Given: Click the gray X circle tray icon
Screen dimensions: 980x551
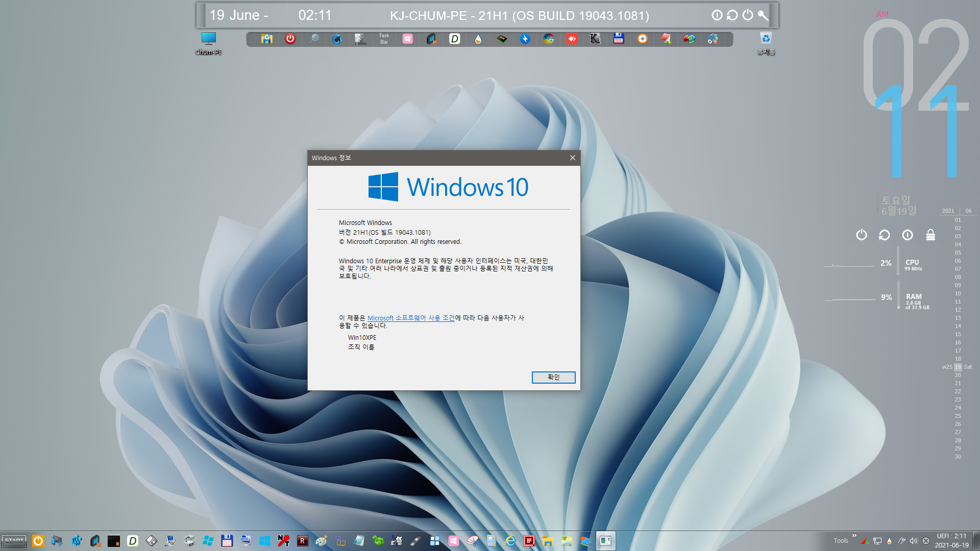Looking at the screenshot, I should (926, 541).
